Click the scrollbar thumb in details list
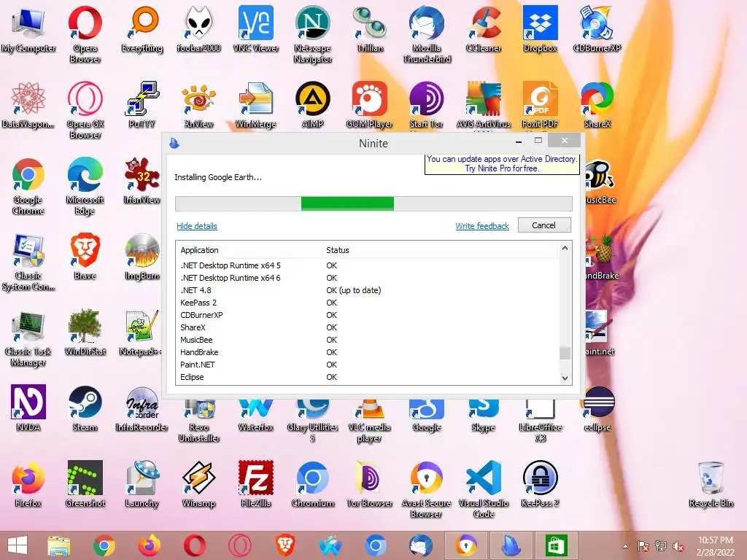The height and width of the screenshot is (560, 747). (565, 353)
